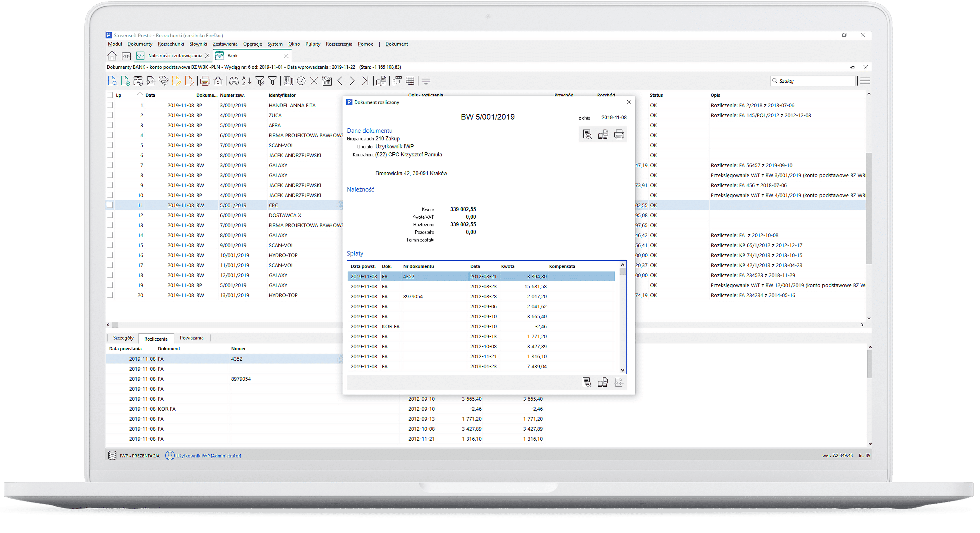Click the document preview icon with magnifier in main toolbar

pyautogui.click(x=112, y=81)
